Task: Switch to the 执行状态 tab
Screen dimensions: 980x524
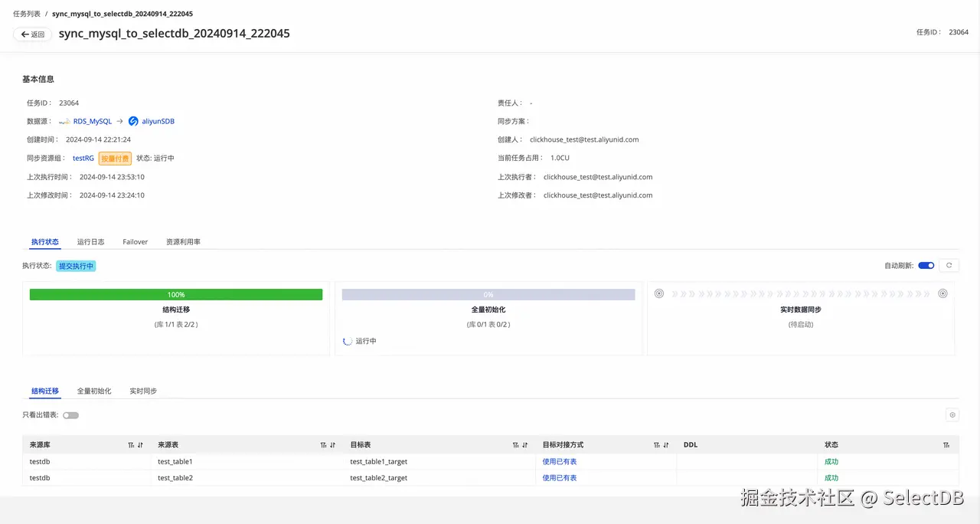Action: [45, 241]
